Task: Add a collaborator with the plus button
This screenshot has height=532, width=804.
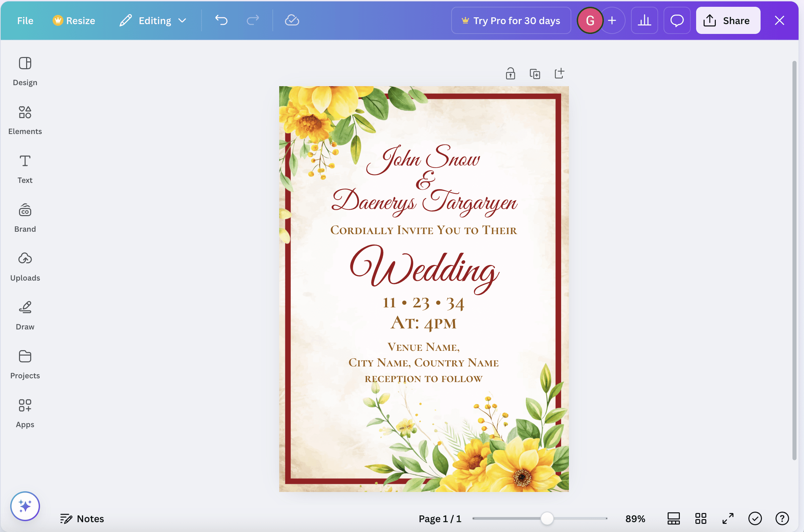Action: (x=612, y=20)
